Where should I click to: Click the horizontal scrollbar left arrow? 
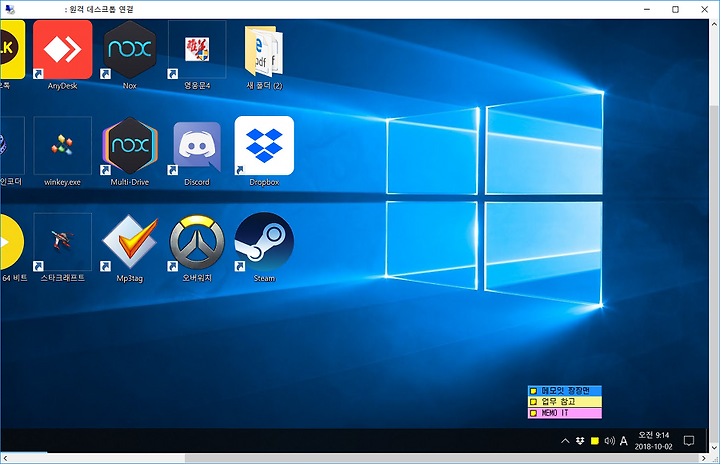(5, 458)
